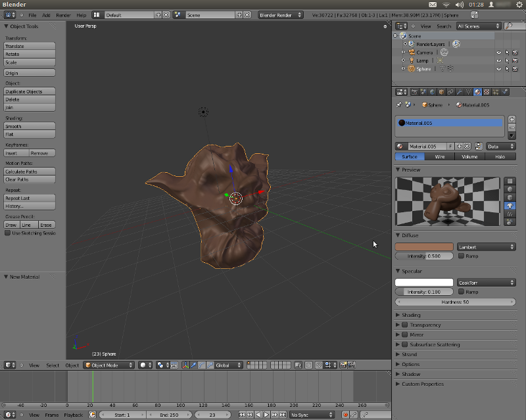The image size is (526, 420).
Task: Select sphere preview shape icon
Action: tap(511, 189)
